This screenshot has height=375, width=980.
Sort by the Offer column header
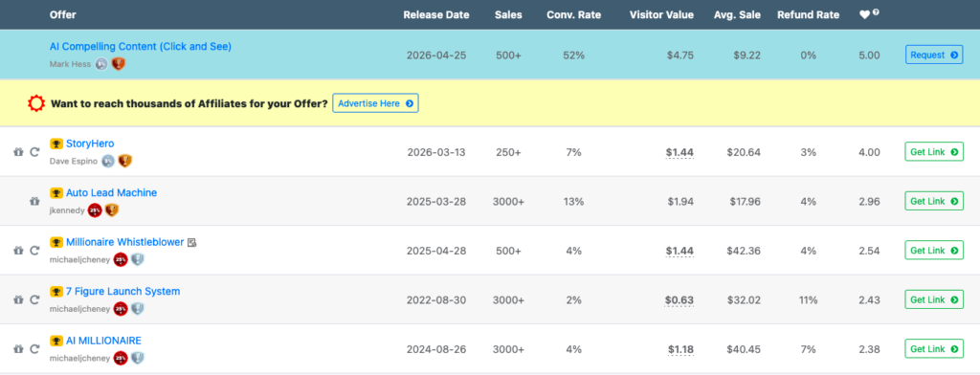(62, 15)
